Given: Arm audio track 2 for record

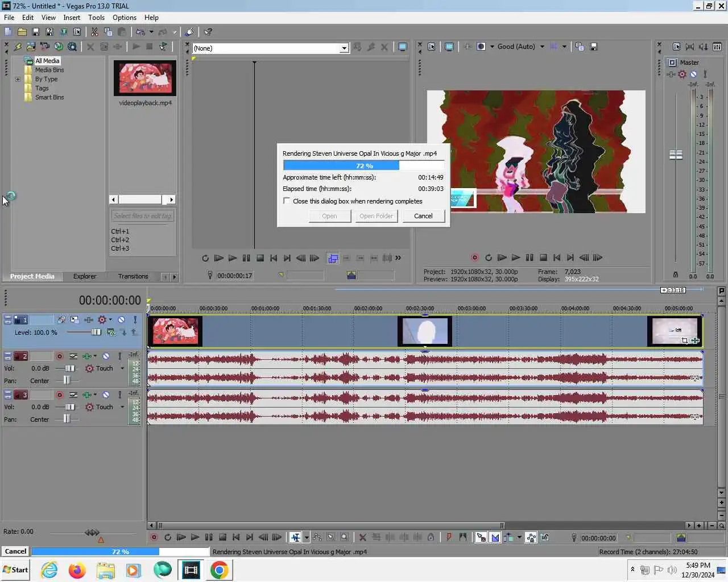Looking at the screenshot, I should [59, 356].
